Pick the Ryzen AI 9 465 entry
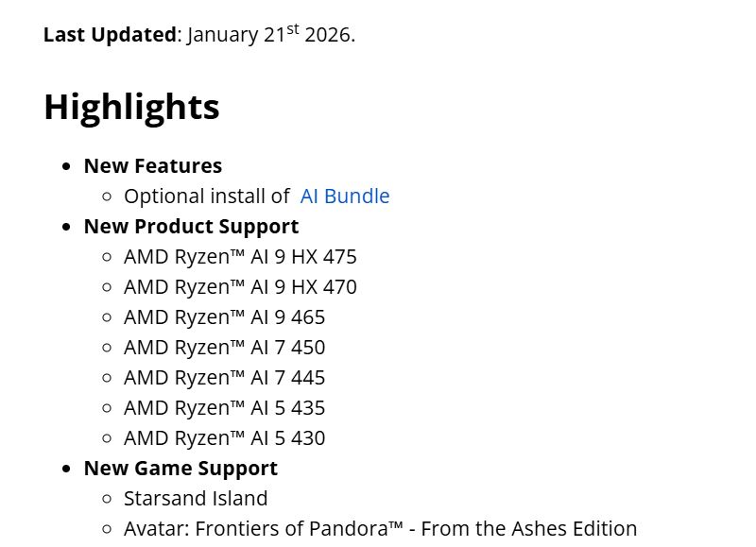Screen dimensions: 756x547 (x=224, y=317)
